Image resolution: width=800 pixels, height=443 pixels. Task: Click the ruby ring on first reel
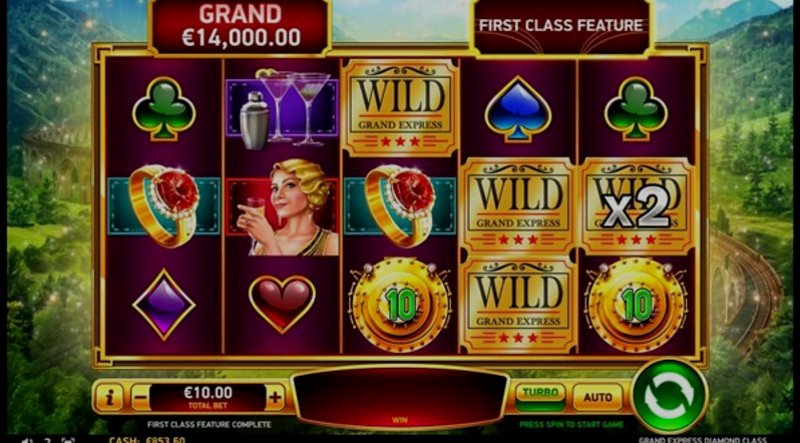click(164, 206)
